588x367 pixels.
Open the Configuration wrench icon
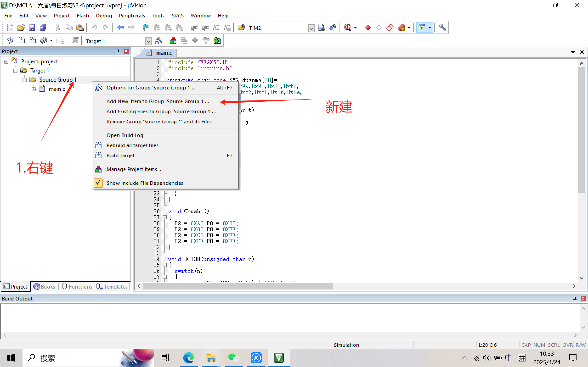[442, 28]
